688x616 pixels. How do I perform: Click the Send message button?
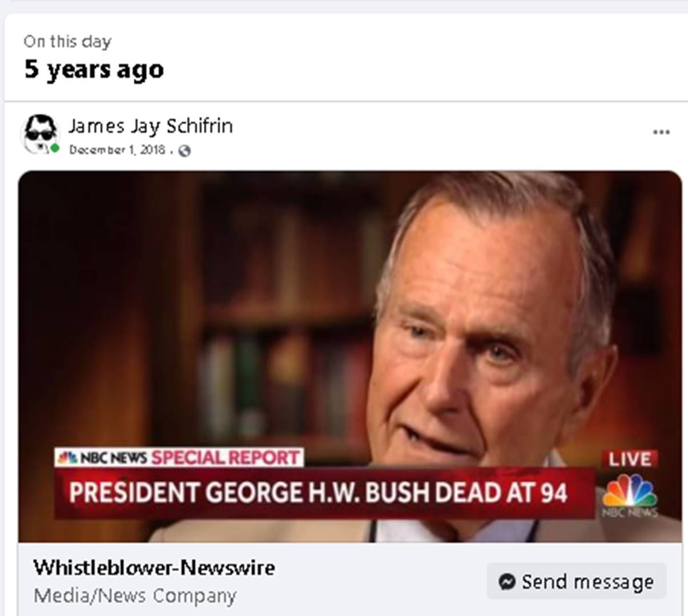pos(576,581)
